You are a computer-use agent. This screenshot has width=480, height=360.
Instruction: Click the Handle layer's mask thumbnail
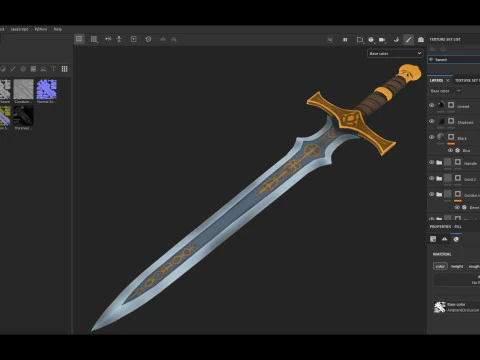click(458, 162)
